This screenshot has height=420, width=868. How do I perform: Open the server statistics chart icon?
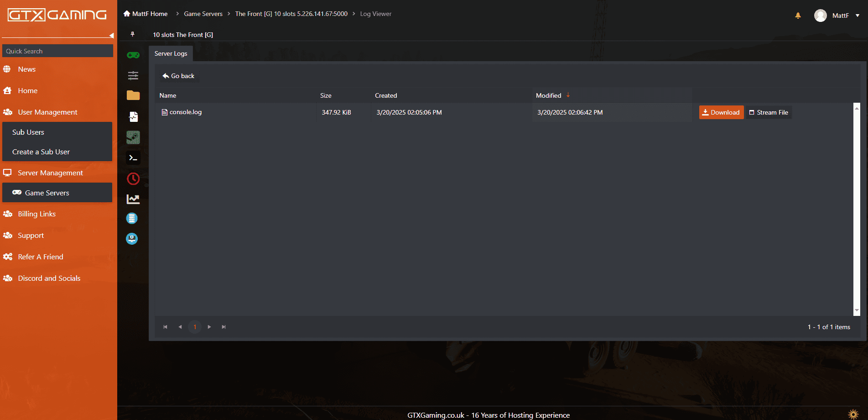pos(133,199)
